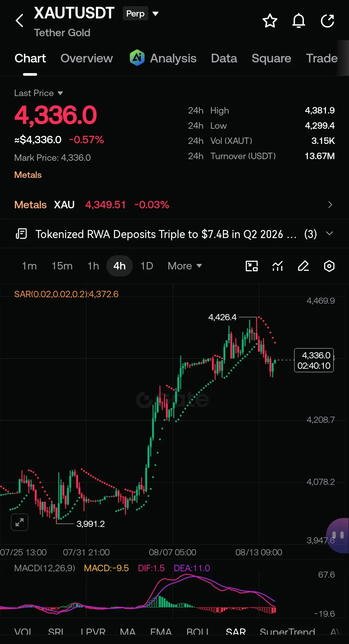Switch to the Chart tab
The height and width of the screenshot is (644, 349).
(30, 58)
